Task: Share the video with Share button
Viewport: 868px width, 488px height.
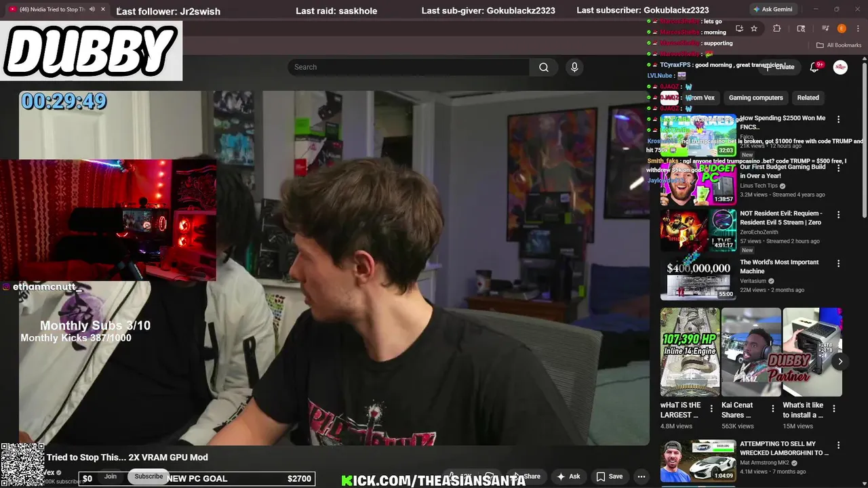Action: pos(526,476)
